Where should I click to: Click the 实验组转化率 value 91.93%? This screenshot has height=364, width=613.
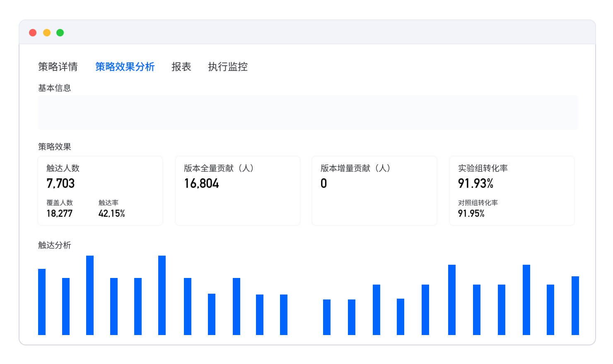475,183
